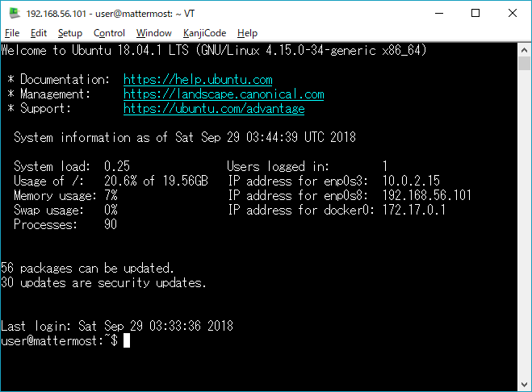
Task: Maximize the Tera Term window
Action: 475,13
